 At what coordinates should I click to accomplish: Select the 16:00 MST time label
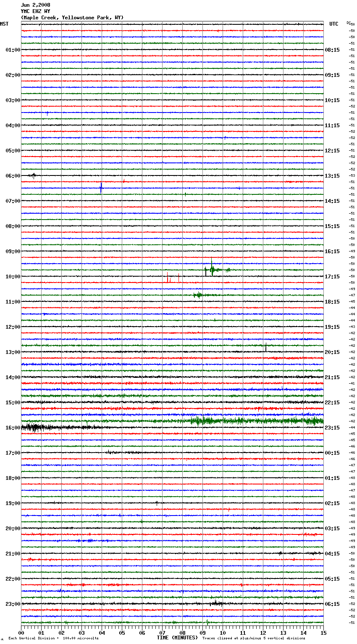13,428
